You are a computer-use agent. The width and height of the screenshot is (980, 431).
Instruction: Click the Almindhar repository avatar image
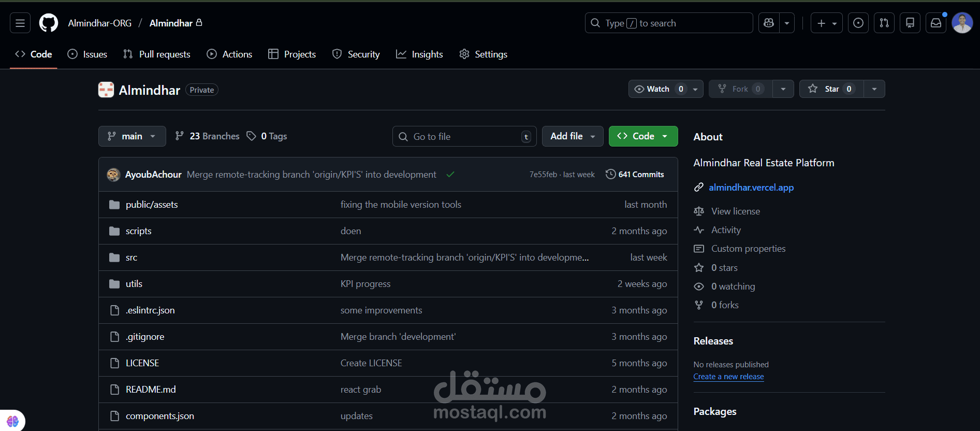(x=106, y=90)
